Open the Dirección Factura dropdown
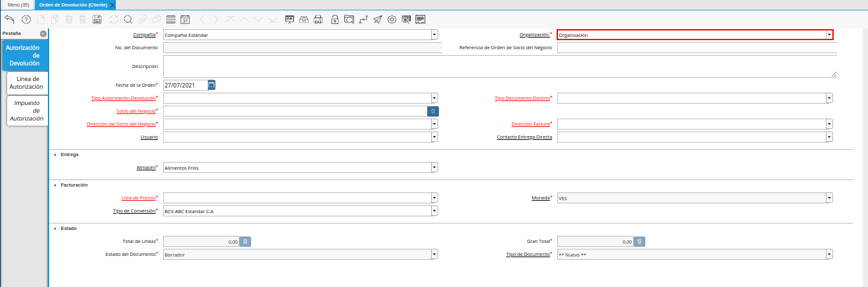868x287 pixels. coord(829,124)
